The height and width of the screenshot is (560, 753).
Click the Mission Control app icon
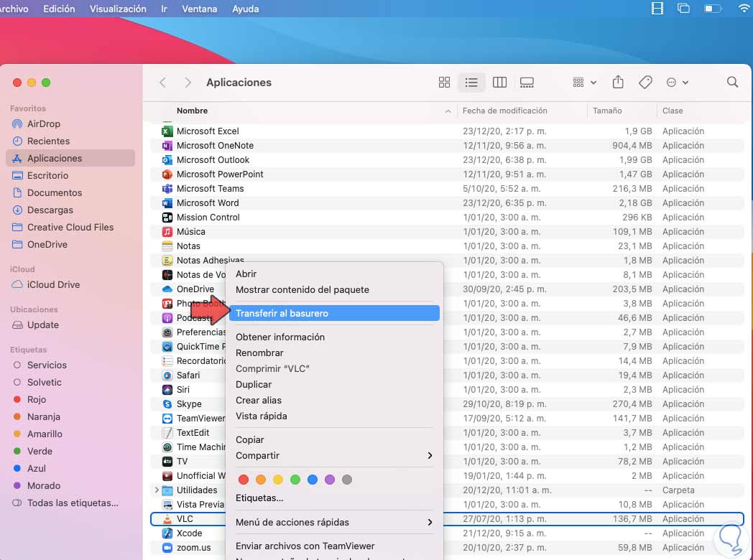[x=167, y=218]
